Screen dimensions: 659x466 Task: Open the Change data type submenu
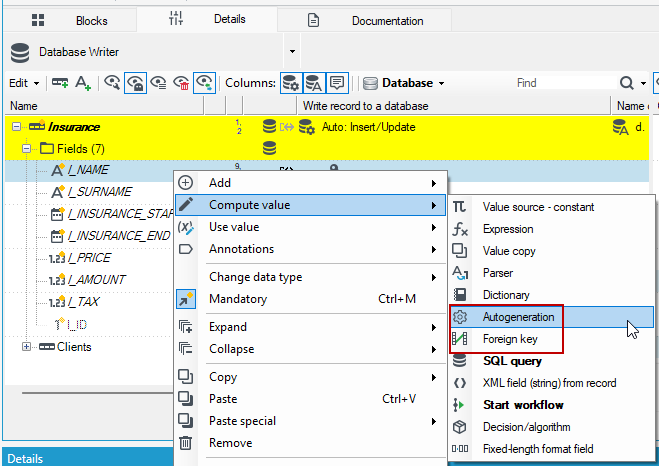coord(310,277)
